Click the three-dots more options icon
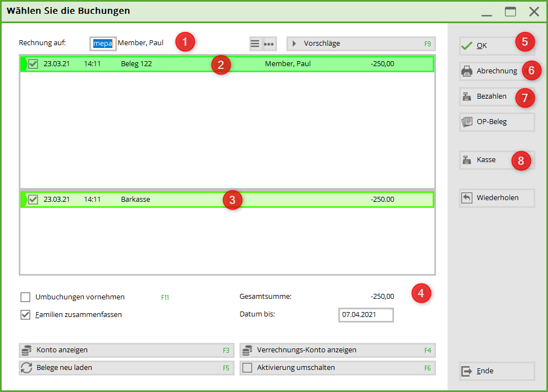The image size is (548, 392). click(269, 44)
